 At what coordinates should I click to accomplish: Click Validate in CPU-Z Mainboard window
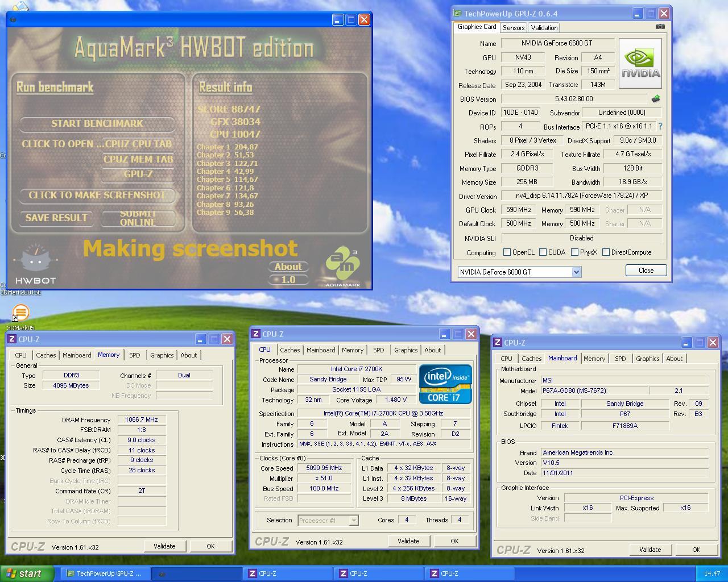tap(650, 549)
